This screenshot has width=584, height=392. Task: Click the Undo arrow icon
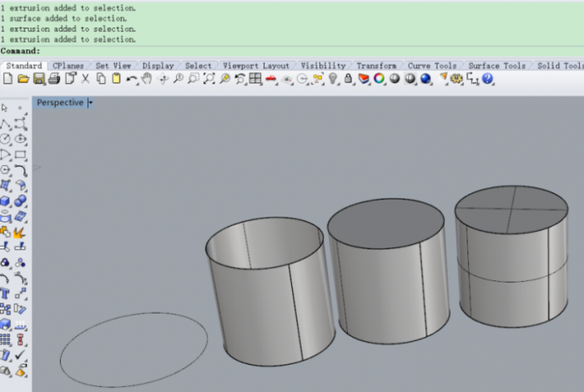(x=132, y=78)
